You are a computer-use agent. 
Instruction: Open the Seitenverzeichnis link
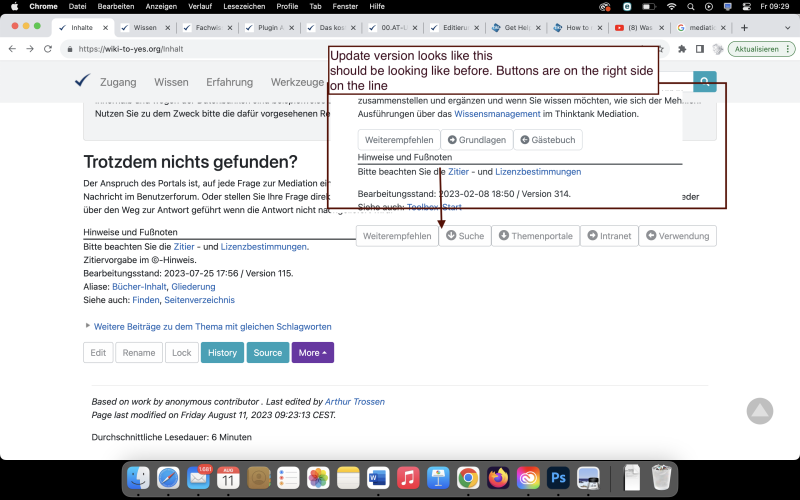(x=199, y=299)
